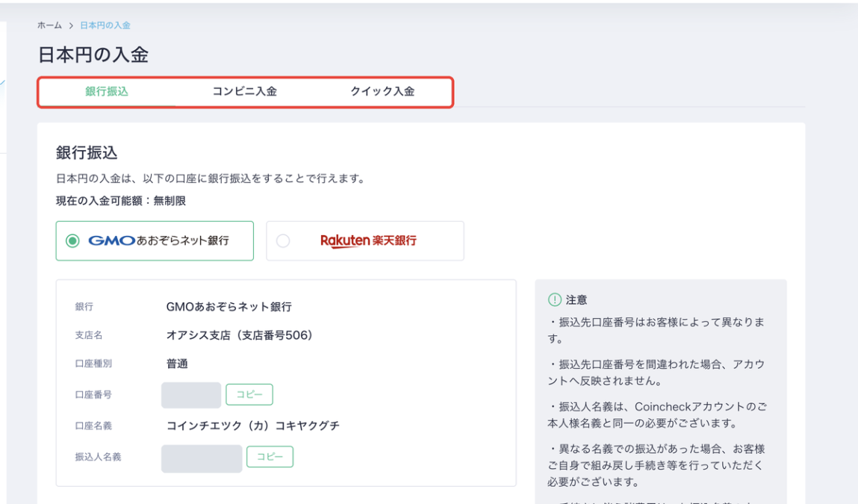Click the 現在の入金可能額：無制限 text
The image size is (858, 504).
[x=121, y=201]
